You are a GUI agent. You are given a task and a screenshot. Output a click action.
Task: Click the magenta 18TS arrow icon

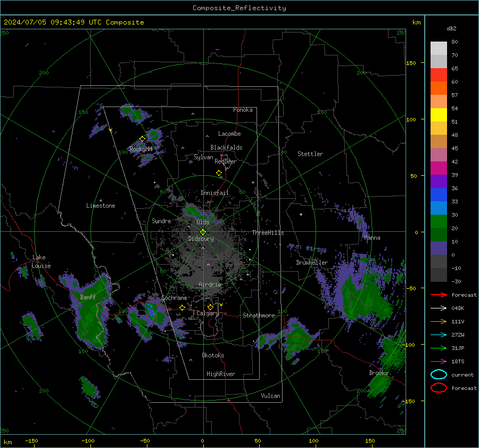(x=439, y=362)
